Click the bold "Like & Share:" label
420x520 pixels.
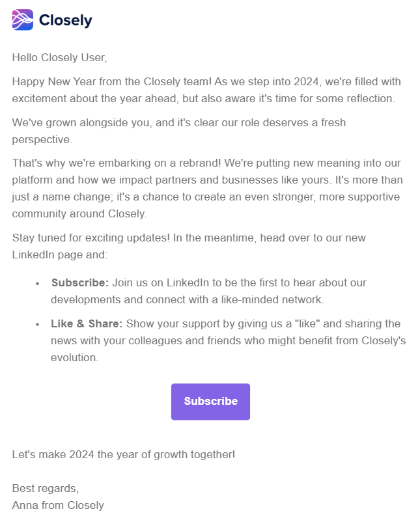[x=87, y=323]
